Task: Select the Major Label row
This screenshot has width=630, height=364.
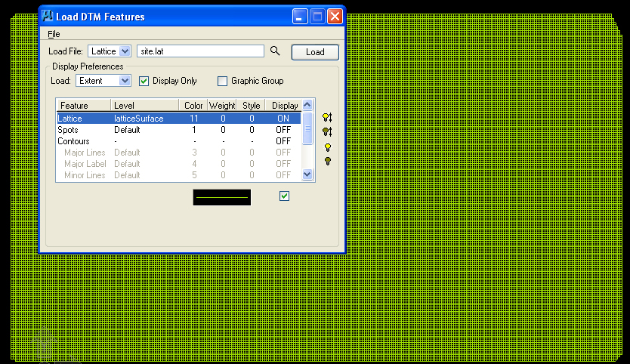Action: [x=179, y=164]
